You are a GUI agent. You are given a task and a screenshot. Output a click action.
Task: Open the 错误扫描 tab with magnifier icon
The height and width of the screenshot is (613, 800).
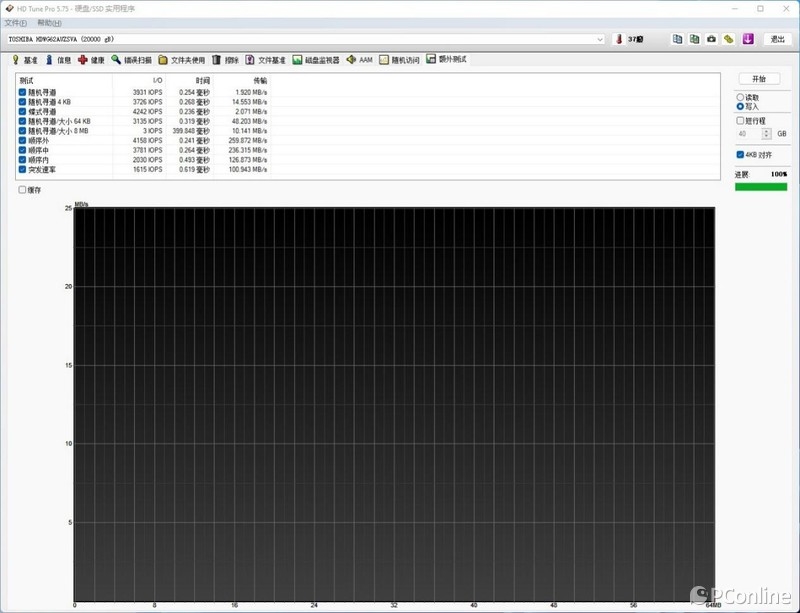(x=132, y=60)
